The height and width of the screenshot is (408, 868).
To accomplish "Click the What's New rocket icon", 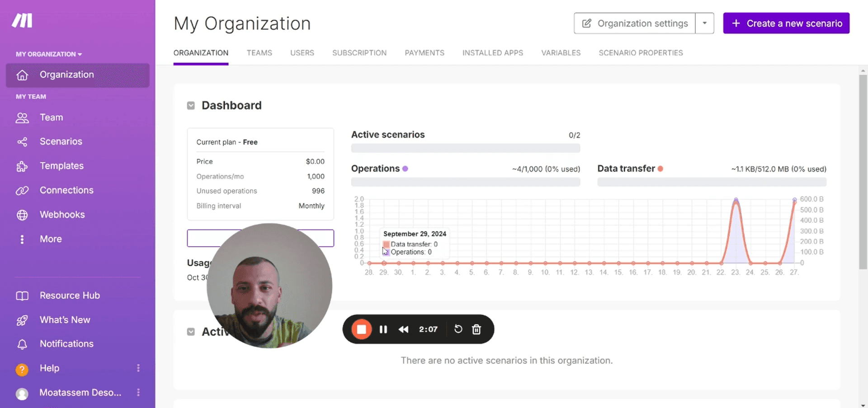I will coord(22,320).
